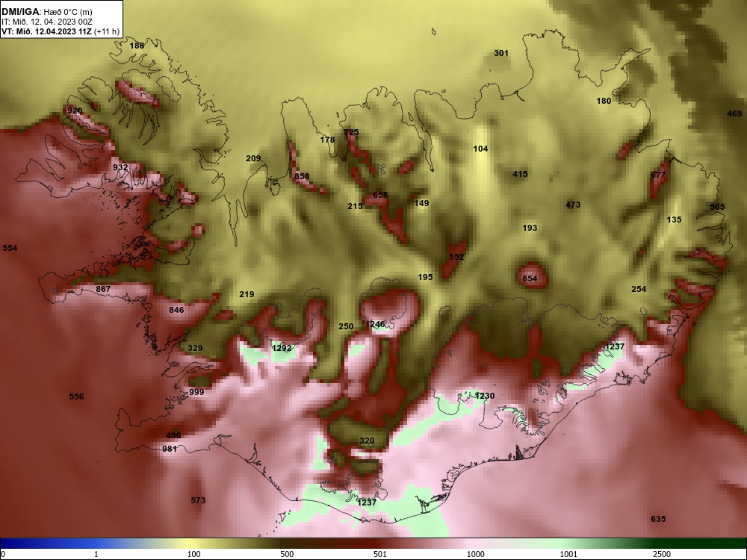
Task: Click the map value '104'
Action: [x=480, y=149]
